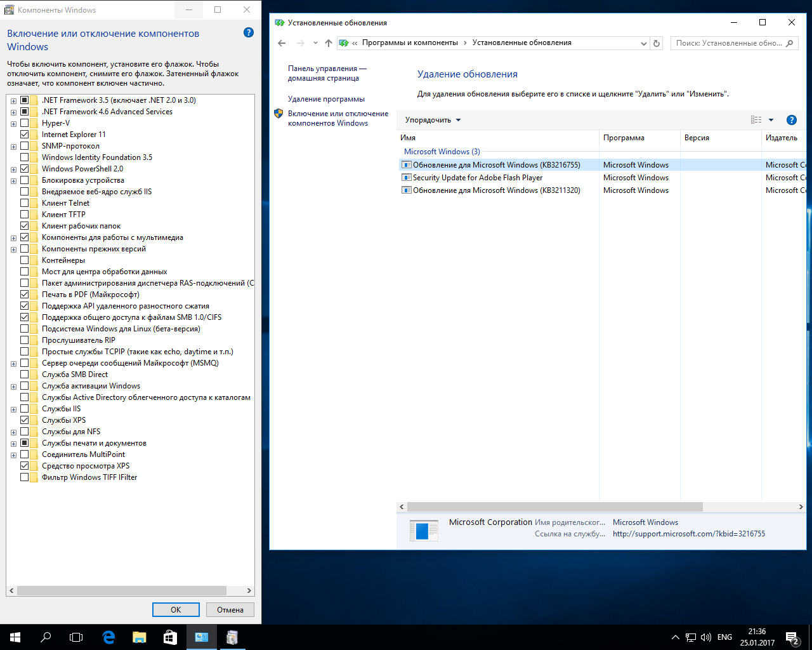Uncheck Internet Explorer 11 checkbox

[x=25, y=135]
